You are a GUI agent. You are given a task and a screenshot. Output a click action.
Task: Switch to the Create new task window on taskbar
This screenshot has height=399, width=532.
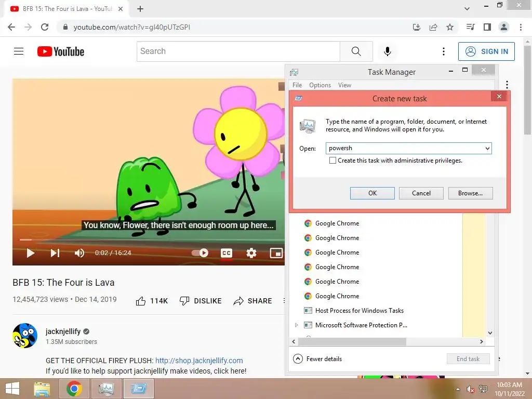click(x=138, y=389)
